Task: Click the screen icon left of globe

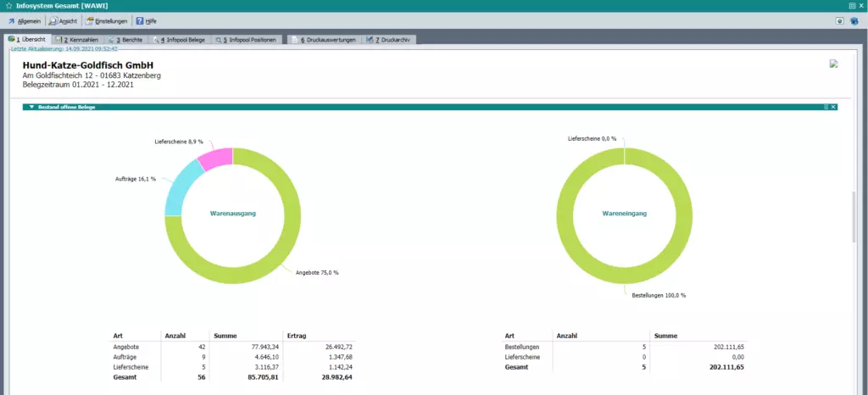Action: click(838, 20)
